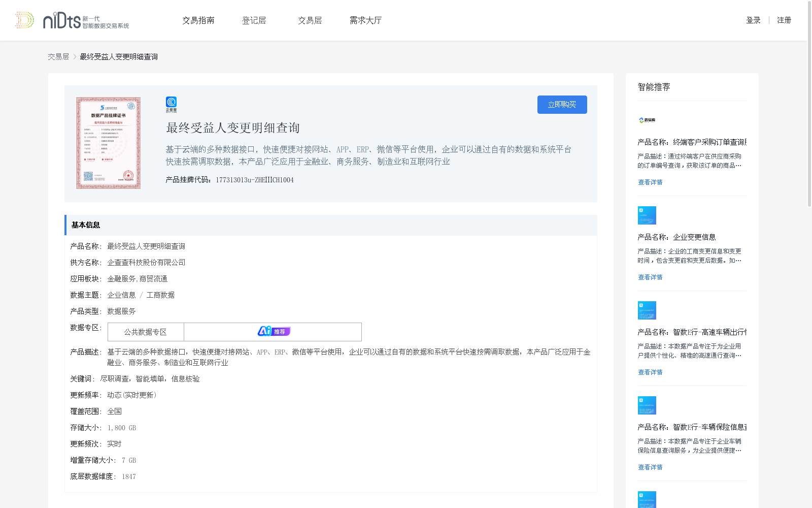Expand the breadcrumb chevron separator

(75, 57)
